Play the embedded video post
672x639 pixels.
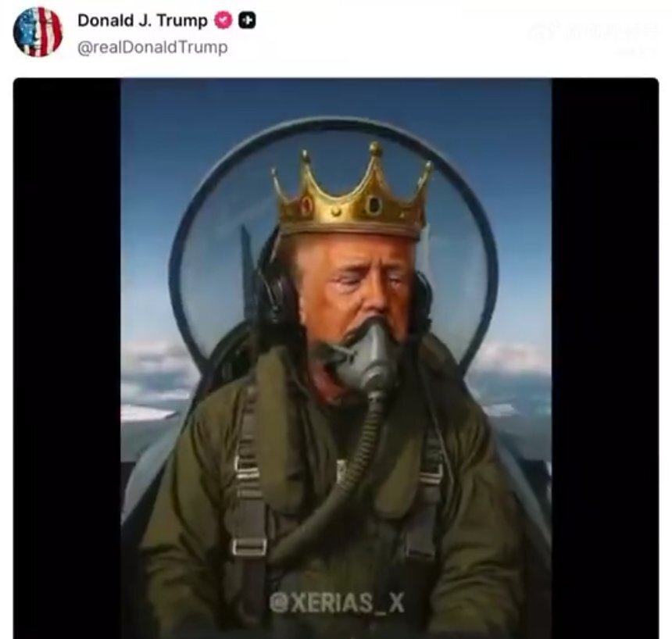(336, 358)
